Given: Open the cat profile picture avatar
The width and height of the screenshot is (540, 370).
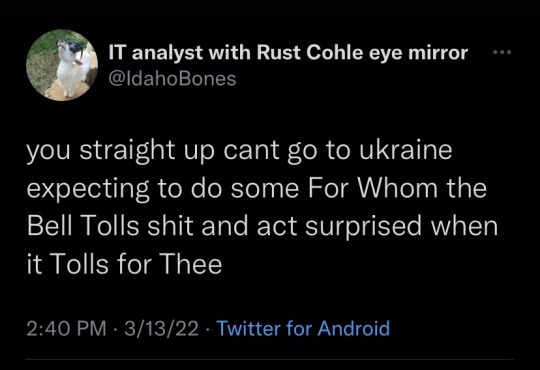Looking at the screenshot, I should click(62, 65).
